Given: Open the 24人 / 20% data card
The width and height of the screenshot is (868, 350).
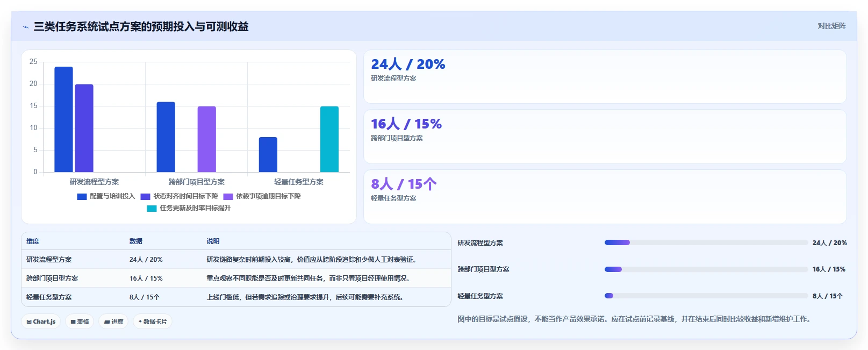Looking at the screenshot, I should [605, 76].
